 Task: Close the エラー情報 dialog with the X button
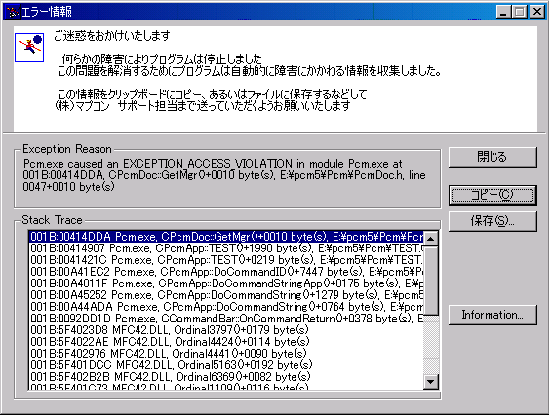click(x=536, y=12)
